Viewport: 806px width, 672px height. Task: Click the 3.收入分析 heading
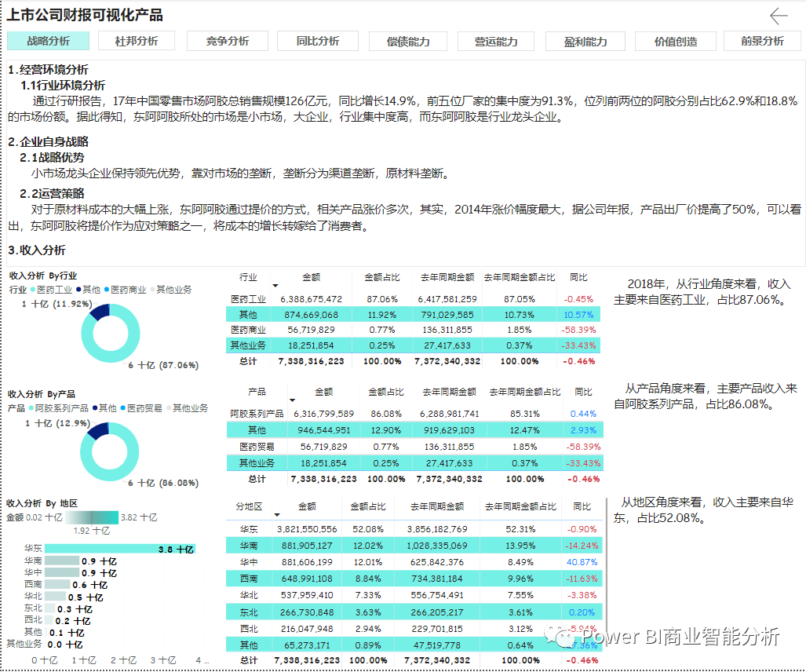click(x=37, y=250)
